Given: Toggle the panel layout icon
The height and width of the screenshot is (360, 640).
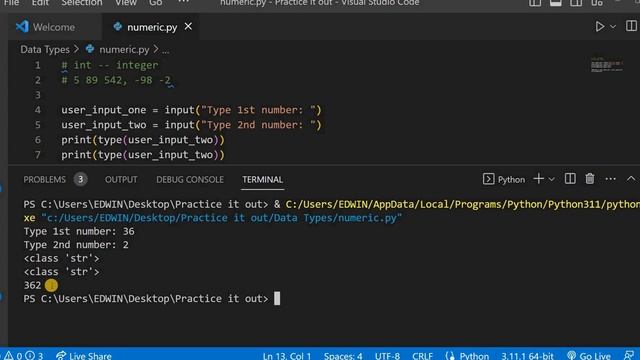Looking at the screenshot, I should 556,3.
